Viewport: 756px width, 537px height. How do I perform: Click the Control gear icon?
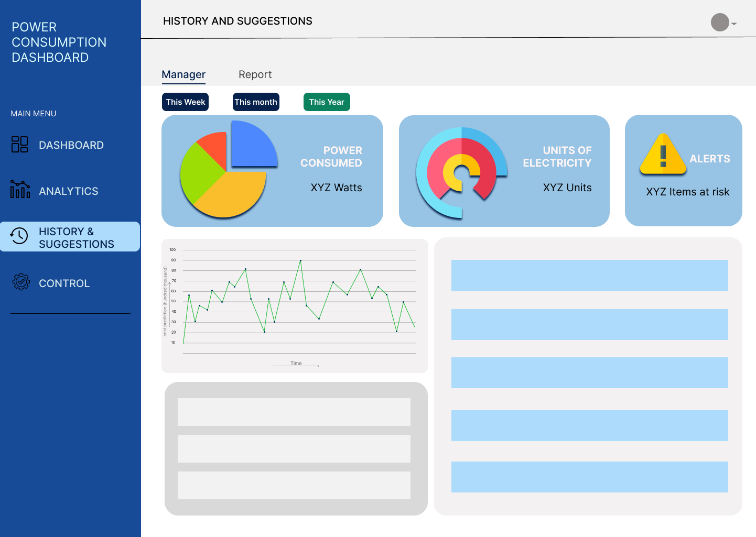click(21, 282)
